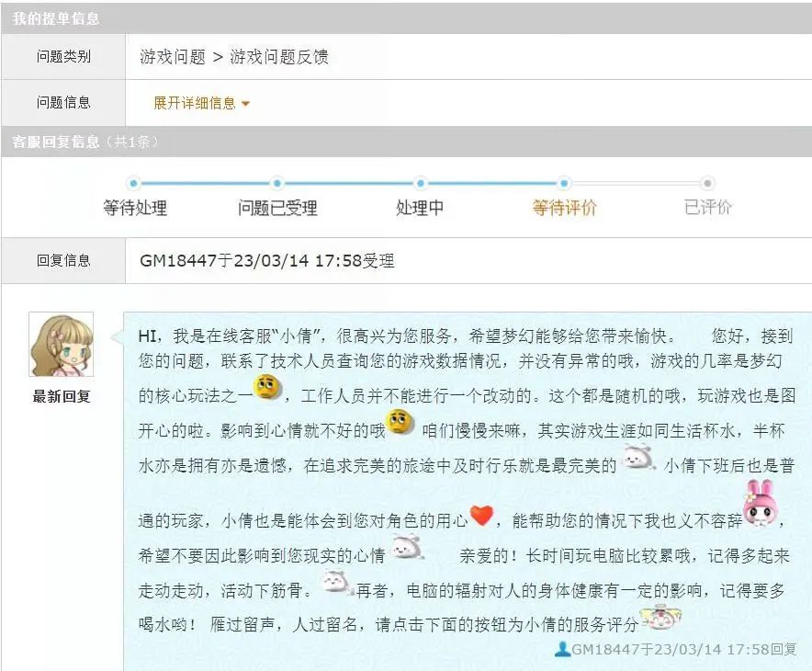Click the white blob emoji after 活动下筋骨

point(336,581)
